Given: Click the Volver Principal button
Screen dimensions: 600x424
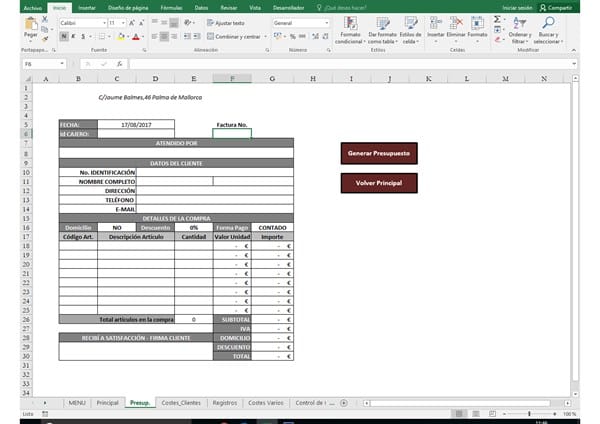Looking at the screenshot, I should (379, 183).
